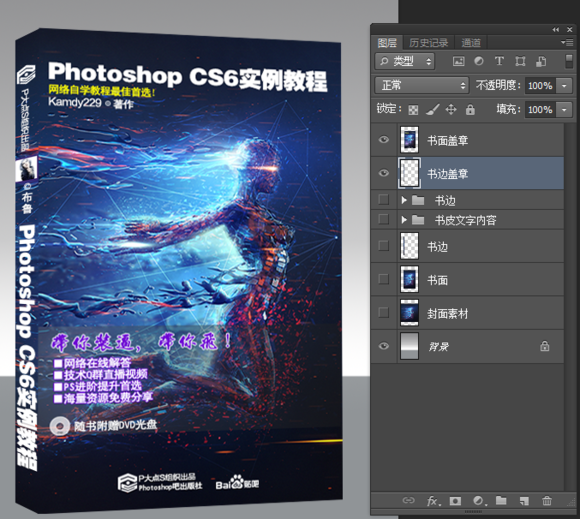580x519 pixels.
Task: Close the layers panel
Action: pyautogui.click(x=570, y=30)
